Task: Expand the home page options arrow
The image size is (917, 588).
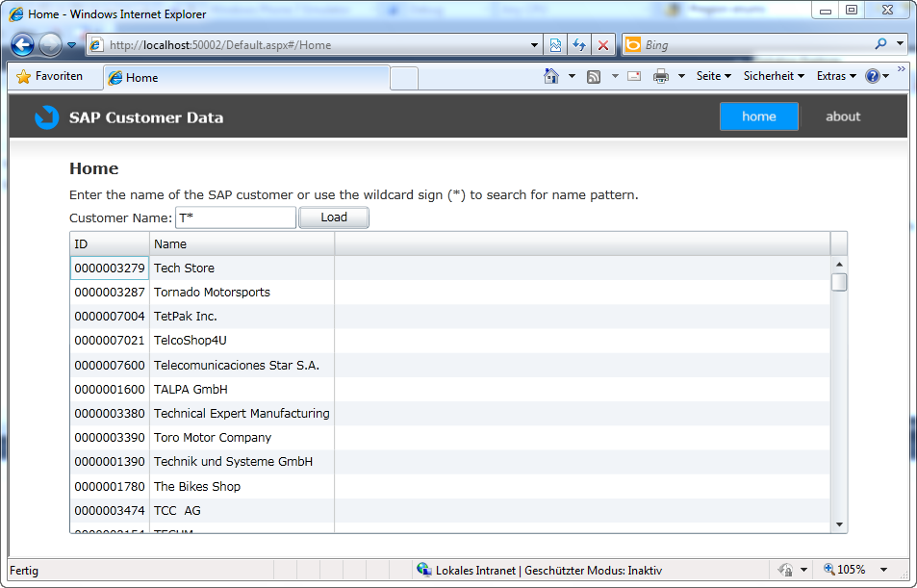Action: 572,76
